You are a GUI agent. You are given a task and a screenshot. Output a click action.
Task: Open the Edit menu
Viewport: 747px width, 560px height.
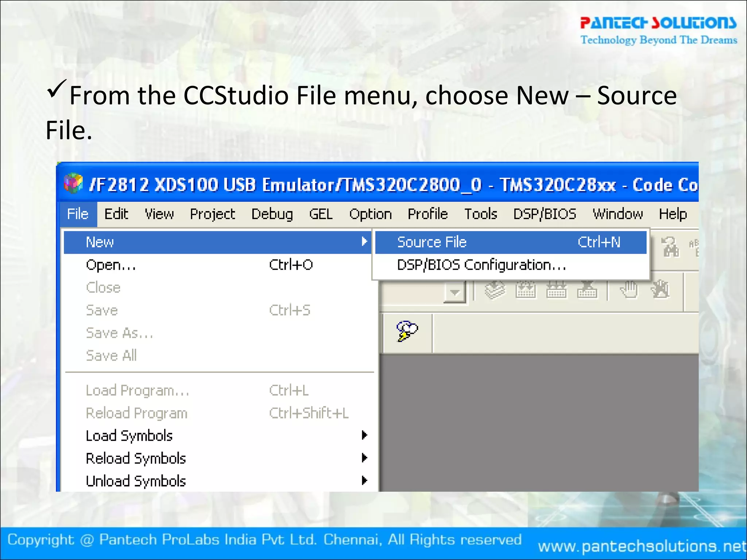coord(116,214)
